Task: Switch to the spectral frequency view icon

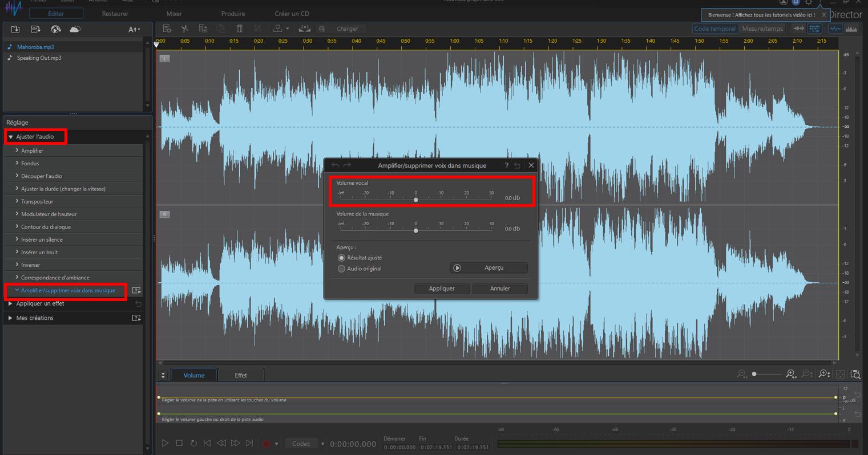Action: [x=851, y=29]
